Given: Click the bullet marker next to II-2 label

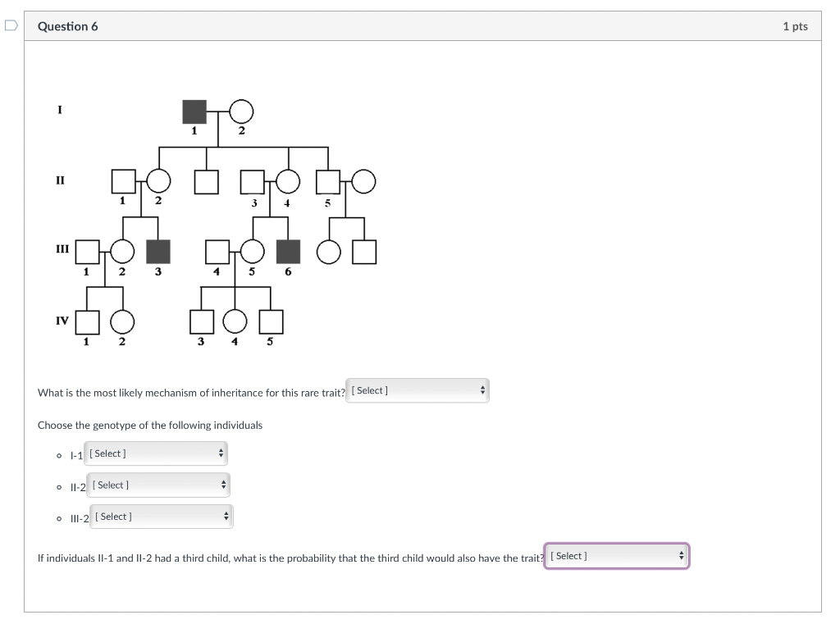Looking at the screenshot, I should (58, 486).
